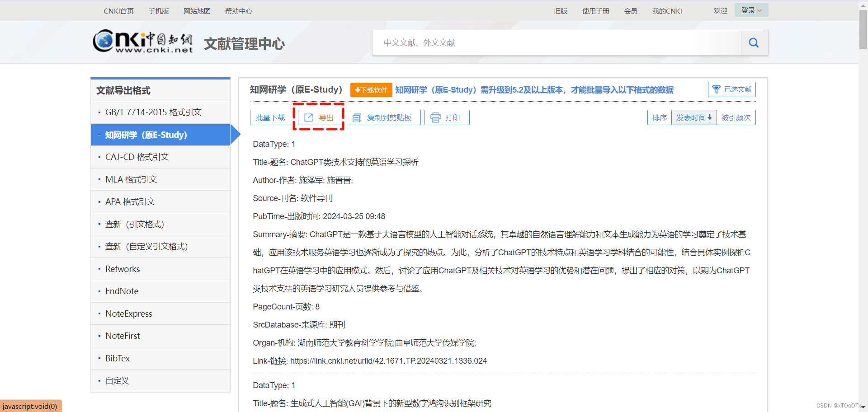Click the printer icon 打印
This screenshot has height=412, width=868.
(447, 117)
